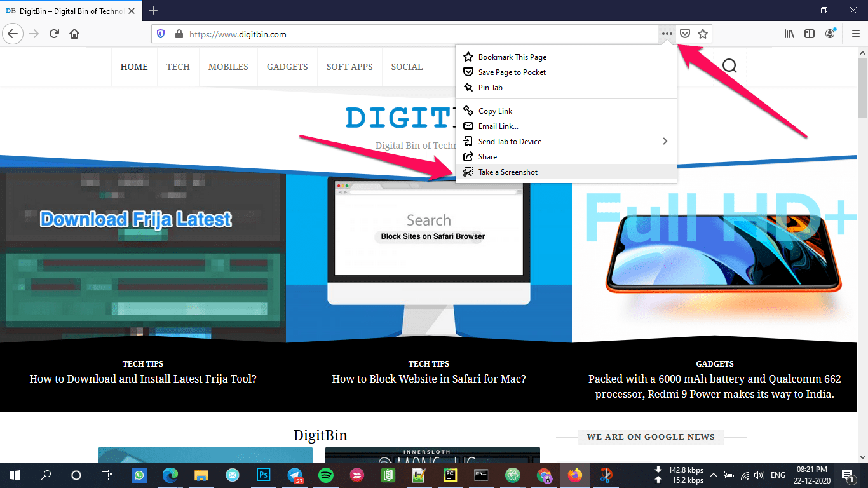Open the Library toolbar icon

(x=789, y=34)
